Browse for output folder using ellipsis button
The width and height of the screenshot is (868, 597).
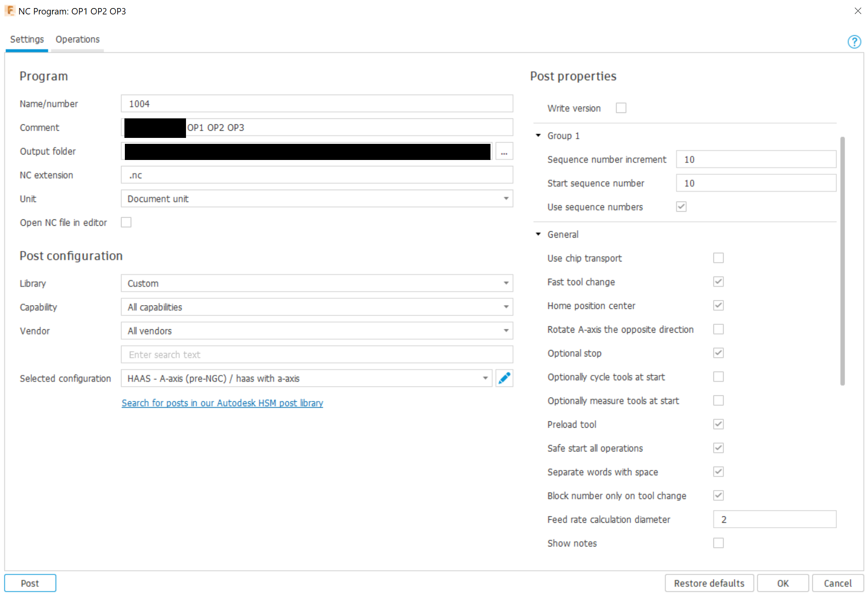click(x=504, y=151)
